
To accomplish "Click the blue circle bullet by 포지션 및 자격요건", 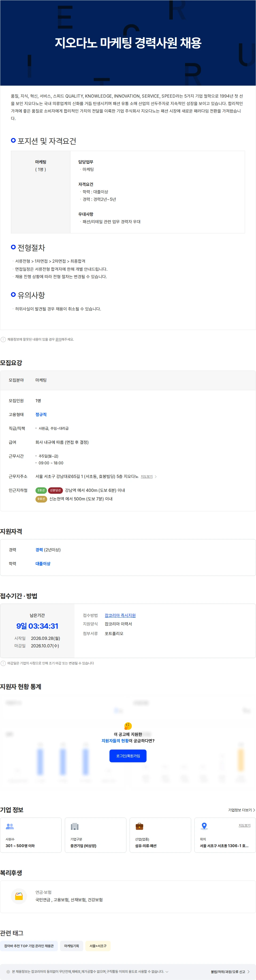I will pos(13,140).
